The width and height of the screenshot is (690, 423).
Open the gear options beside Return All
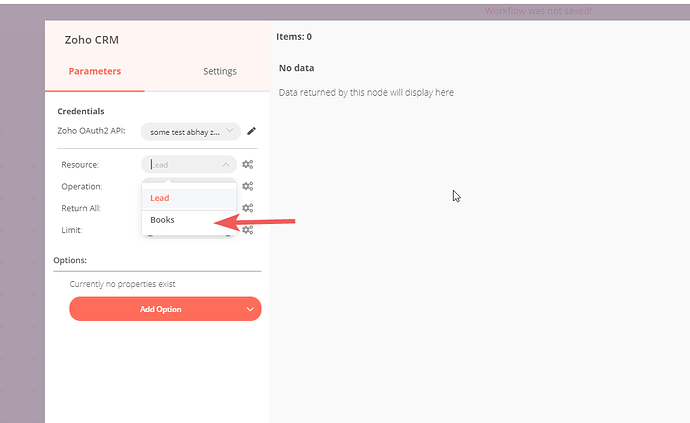[x=248, y=208]
